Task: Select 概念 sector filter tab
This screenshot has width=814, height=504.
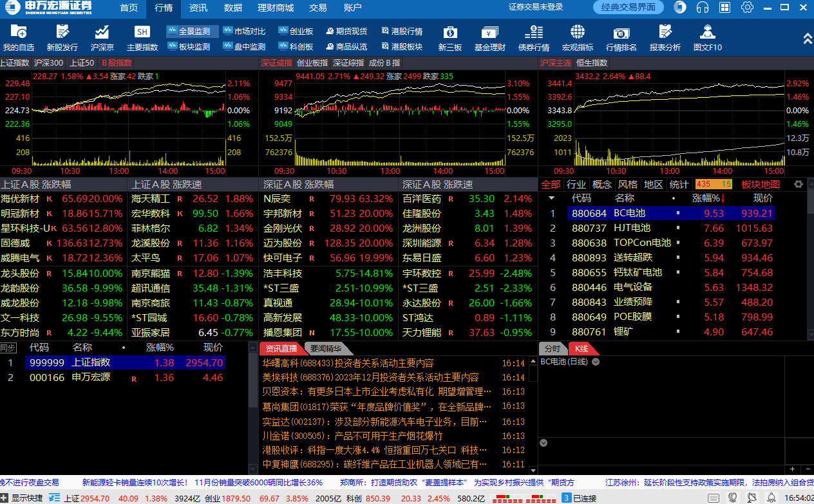Action: [602, 184]
